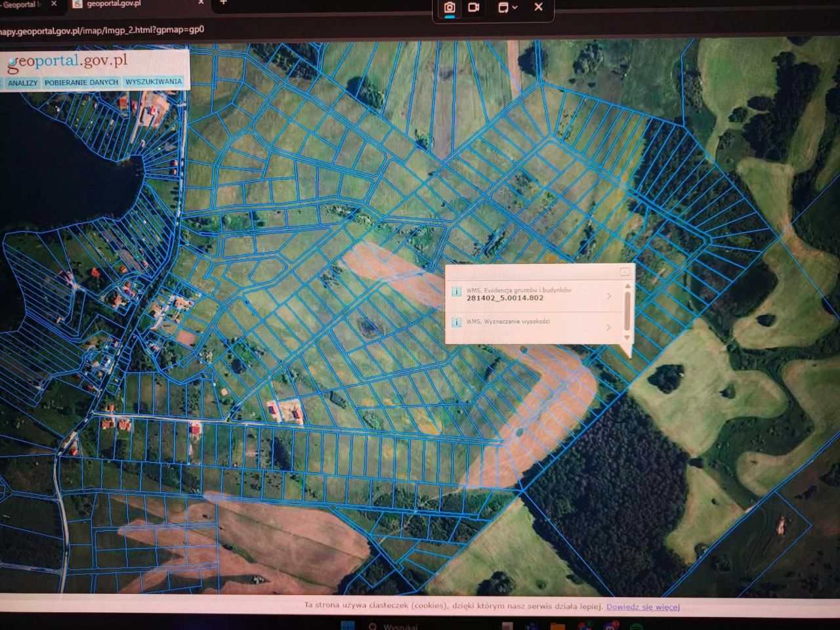Follow the 'Dowiedz się więcej' cookies link
The width and height of the screenshot is (840, 630).
[642, 607]
